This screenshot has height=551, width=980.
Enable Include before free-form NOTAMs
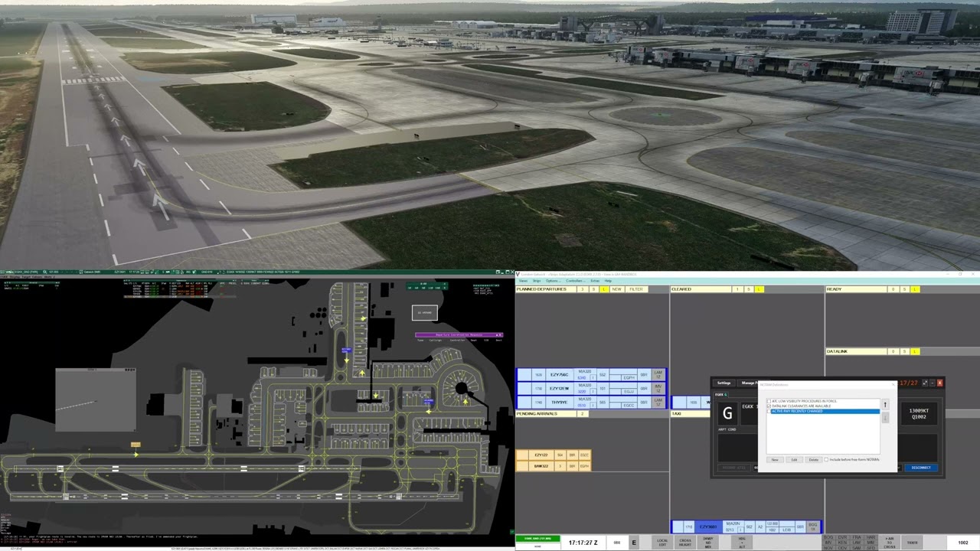(x=826, y=460)
